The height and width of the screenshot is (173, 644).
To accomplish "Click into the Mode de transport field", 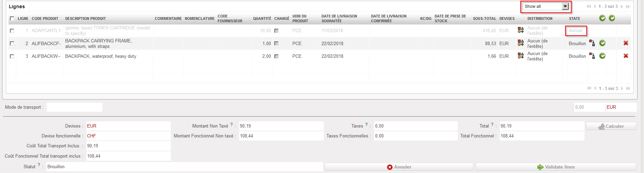I will [x=74, y=107].
